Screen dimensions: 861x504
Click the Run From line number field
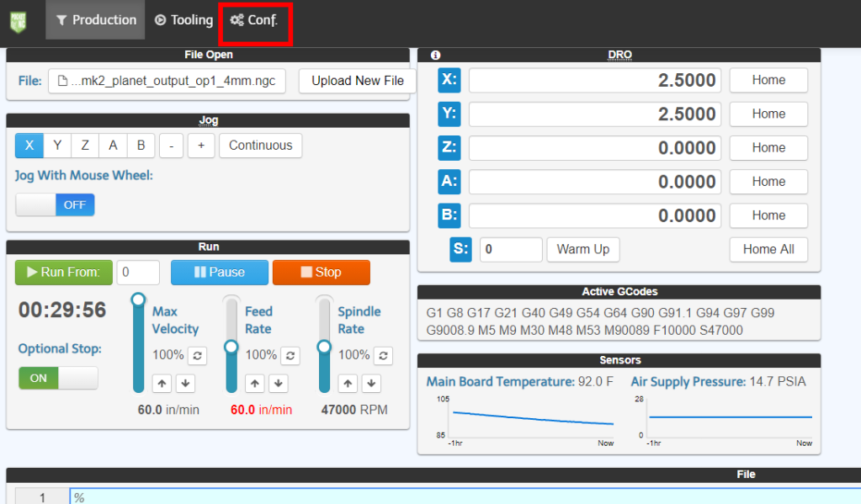click(x=138, y=273)
